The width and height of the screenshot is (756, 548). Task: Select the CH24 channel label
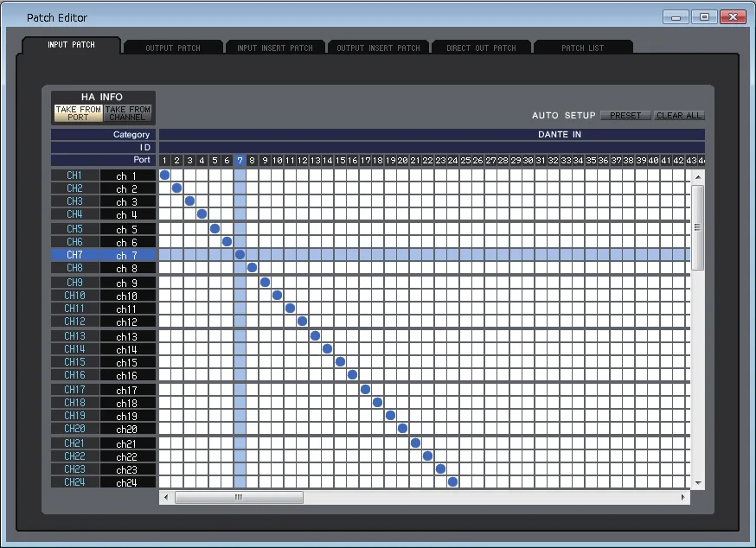click(x=74, y=482)
